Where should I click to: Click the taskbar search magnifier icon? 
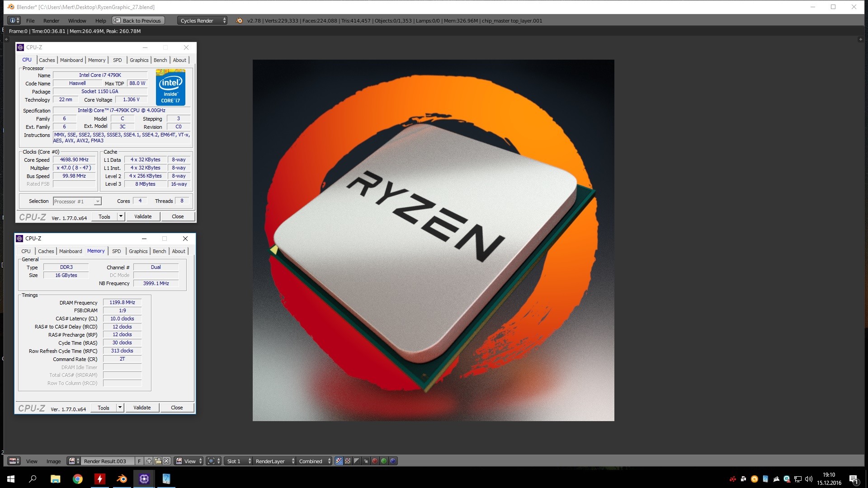click(x=33, y=479)
